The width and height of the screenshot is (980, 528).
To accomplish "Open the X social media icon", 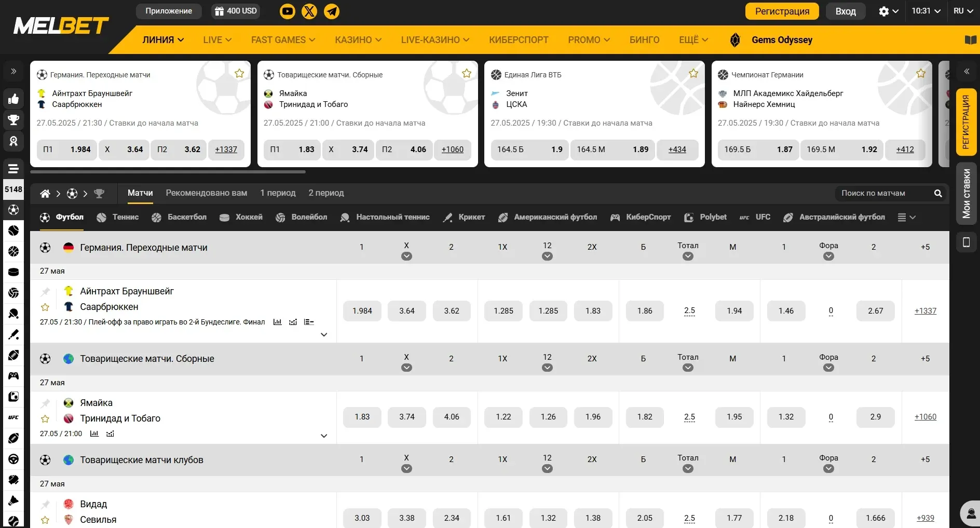I will click(x=309, y=11).
